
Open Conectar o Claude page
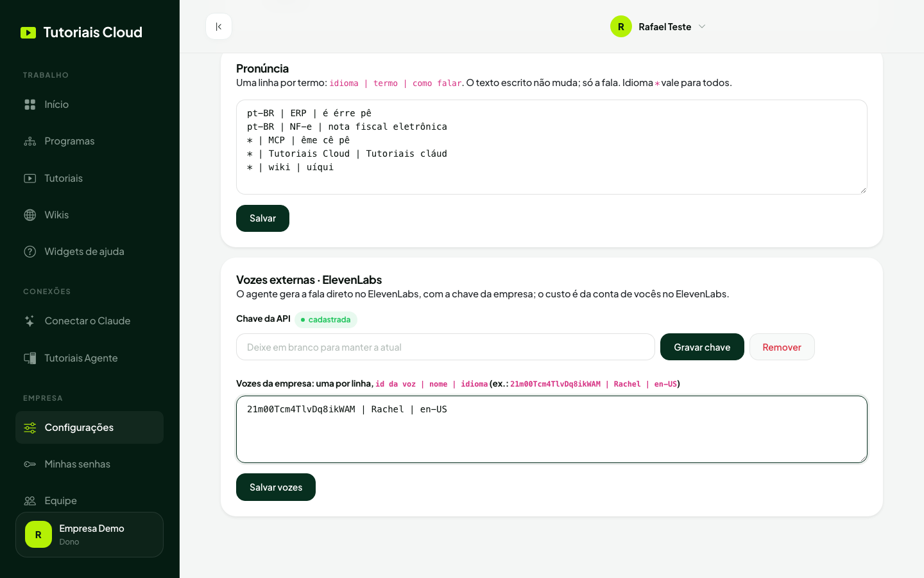coord(89,321)
